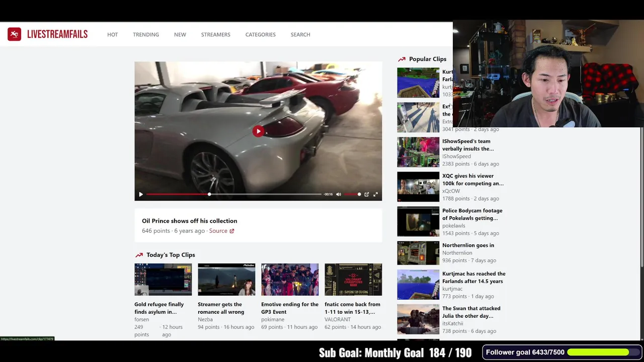The image size is (644, 362).
Task: Open the 'Emotive ending for the GP3 Event' thumbnail
Action: [x=290, y=280]
